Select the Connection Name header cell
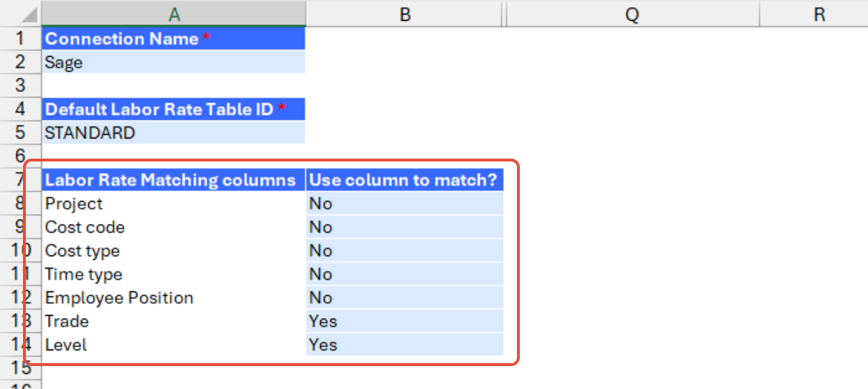 pyautogui.click(x=174, y=39)
